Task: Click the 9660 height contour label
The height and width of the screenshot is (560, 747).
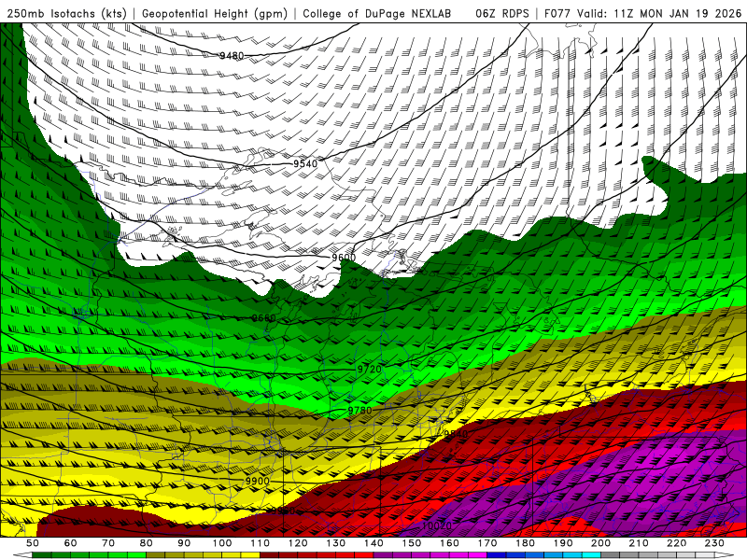Action: click(x=264, y=317)
